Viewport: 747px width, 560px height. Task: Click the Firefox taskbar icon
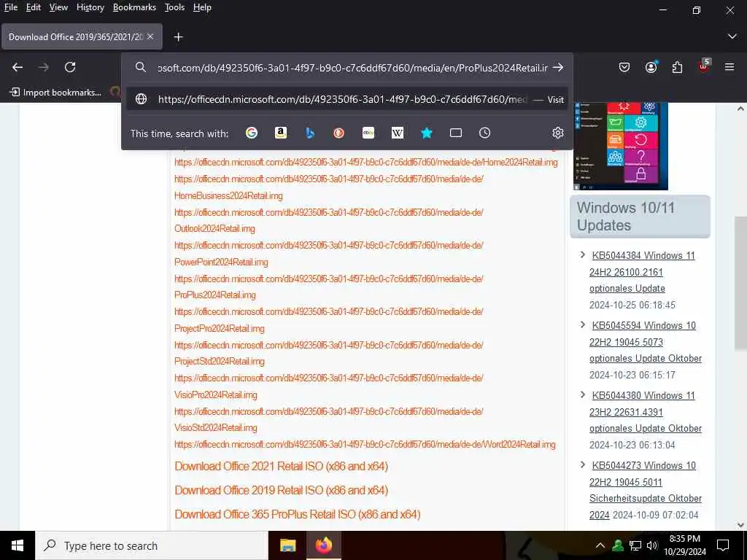323,545
